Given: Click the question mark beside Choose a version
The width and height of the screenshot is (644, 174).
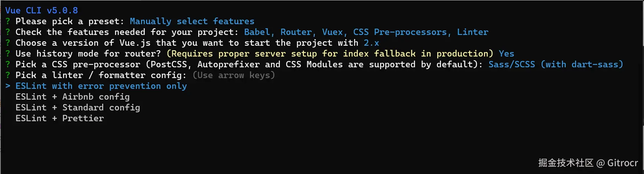Looking at the screenshot, I should coord(8,43).
